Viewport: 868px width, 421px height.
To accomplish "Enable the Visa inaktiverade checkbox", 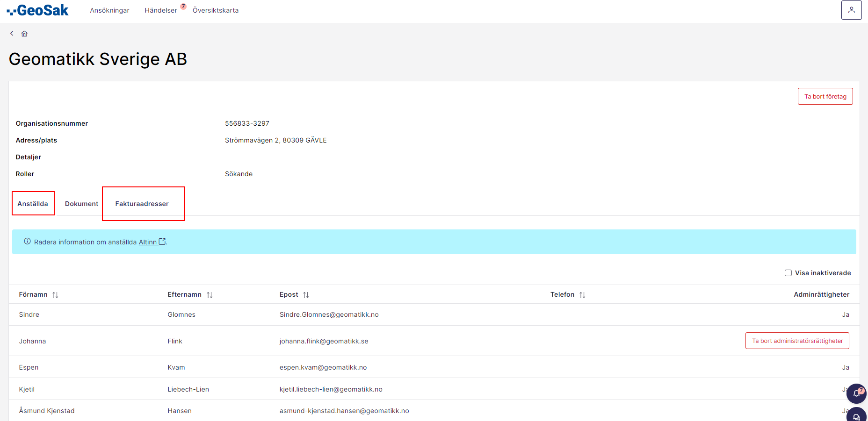I will point(788,273).
